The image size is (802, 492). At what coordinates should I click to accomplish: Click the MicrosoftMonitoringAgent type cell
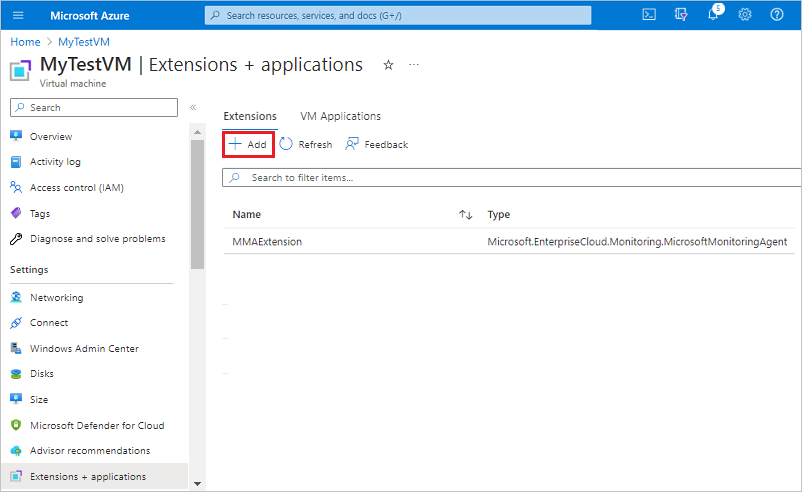coord(637,241)
